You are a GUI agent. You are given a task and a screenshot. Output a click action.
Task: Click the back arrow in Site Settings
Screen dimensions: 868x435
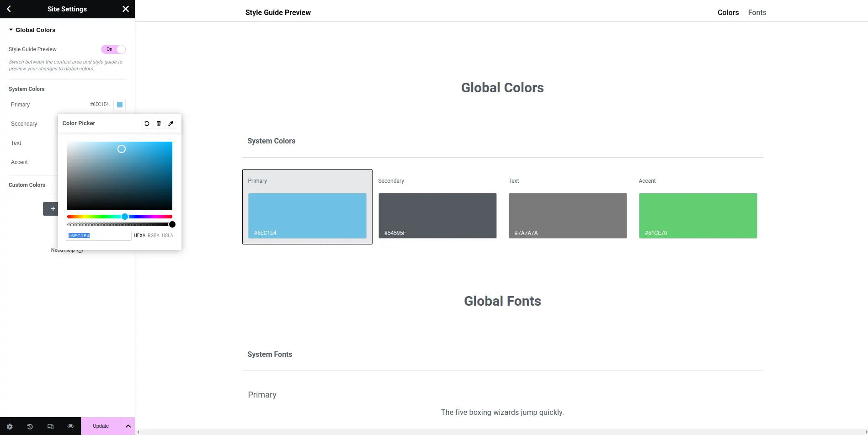coord(9,9)
